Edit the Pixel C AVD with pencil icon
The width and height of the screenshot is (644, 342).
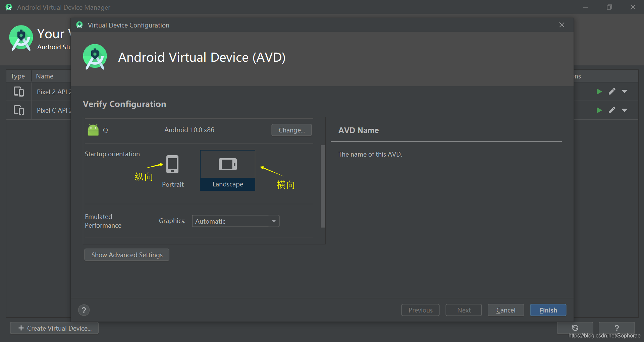pyautogui.click(x=612, y=110)
